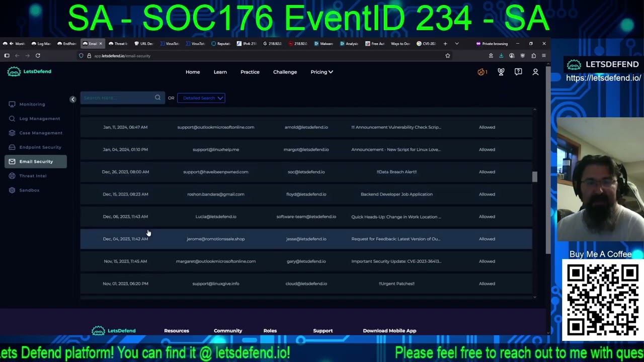The image size is (644, 362).
Task: Click recipient software-team@letsdefend.io
Action: (x=306, y=217)
